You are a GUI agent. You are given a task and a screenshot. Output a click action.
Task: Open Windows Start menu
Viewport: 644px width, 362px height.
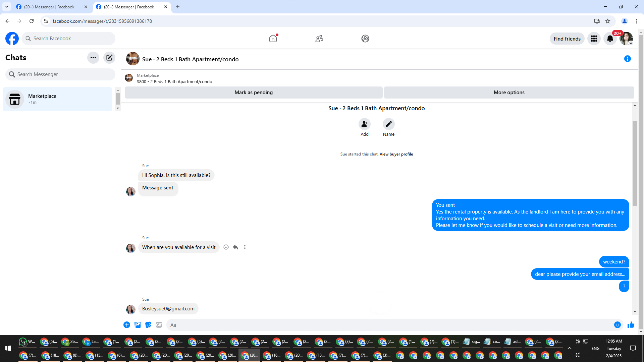point(8,348)
